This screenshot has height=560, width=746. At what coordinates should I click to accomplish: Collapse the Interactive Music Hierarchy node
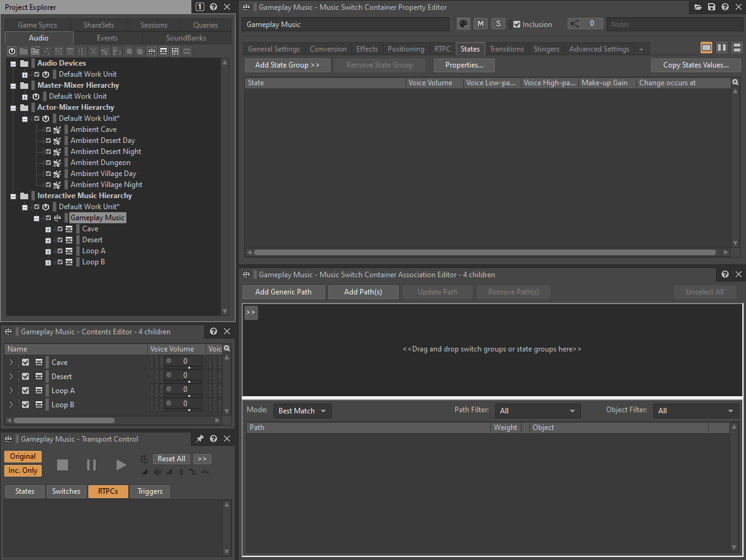click(x=13, y=196)
